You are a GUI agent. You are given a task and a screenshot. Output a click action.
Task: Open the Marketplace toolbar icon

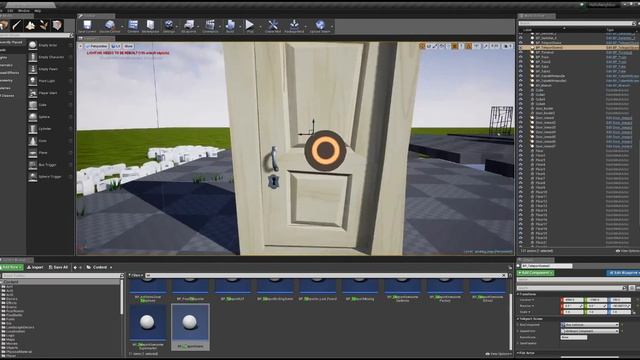150,26
